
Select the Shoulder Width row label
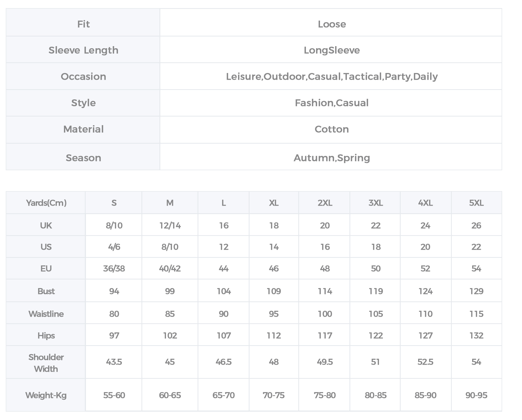point(46,363)
